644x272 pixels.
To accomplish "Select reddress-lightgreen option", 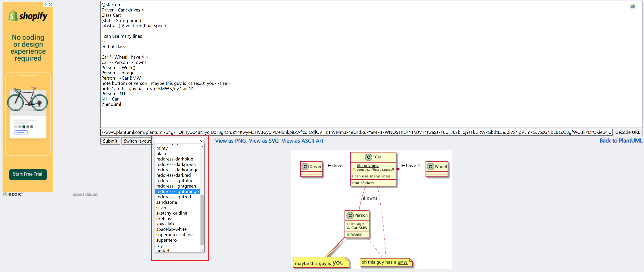I will [x=176, y=186].
